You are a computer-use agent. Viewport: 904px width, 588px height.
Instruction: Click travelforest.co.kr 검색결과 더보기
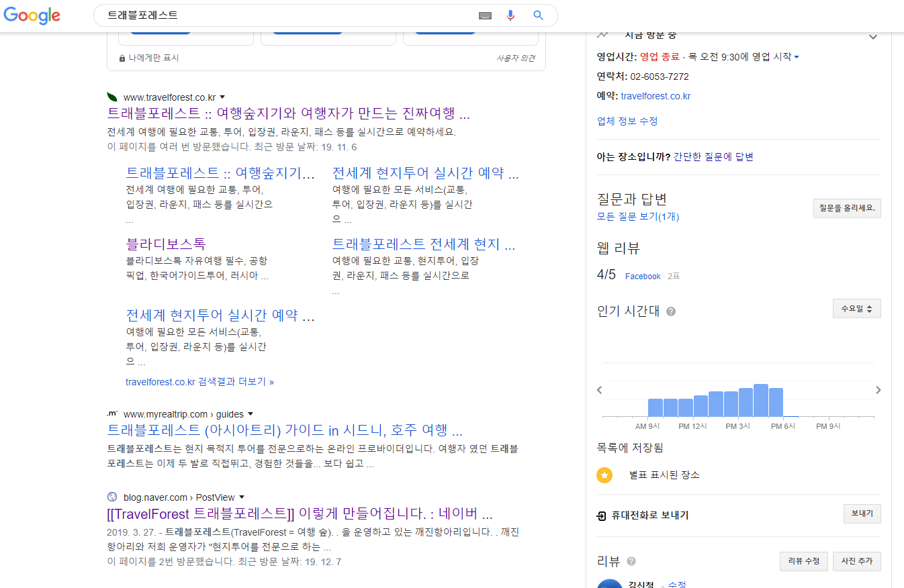point(199,382)
